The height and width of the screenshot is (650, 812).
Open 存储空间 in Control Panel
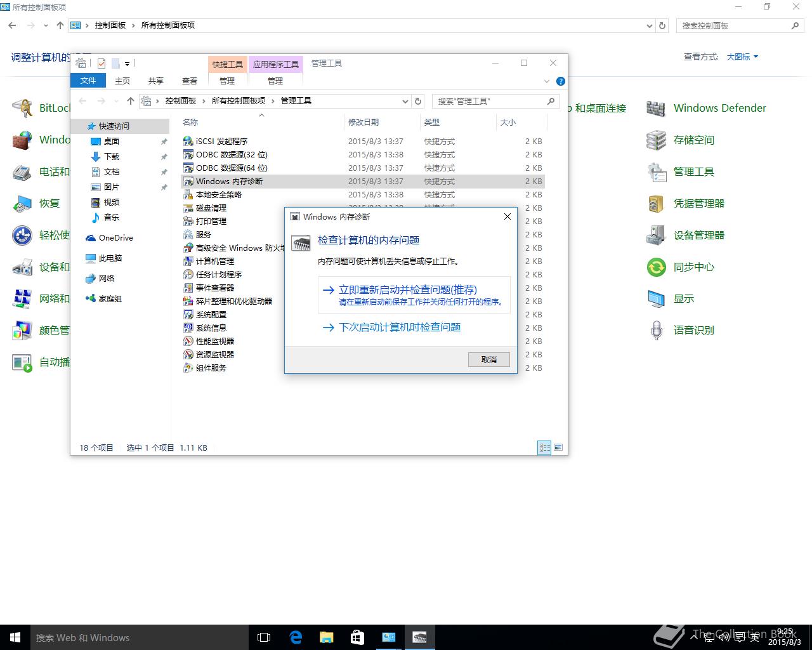pos(681,140)
